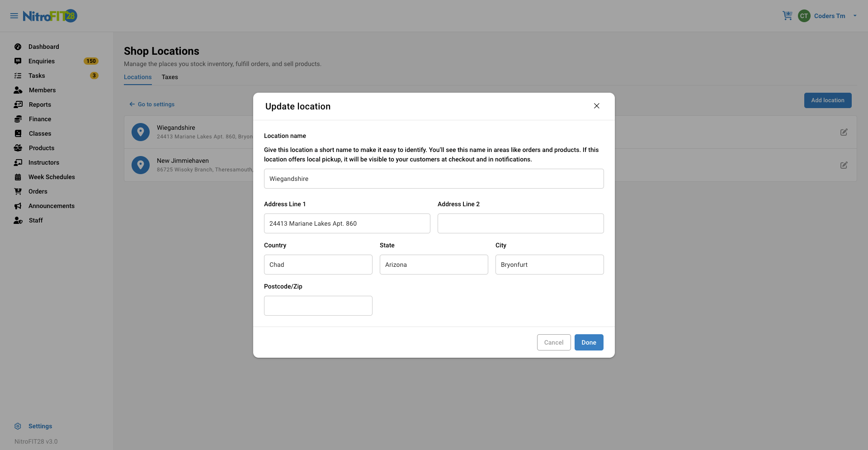Click the Cancel button
This screenshot has width=868, height=450.
553,342
